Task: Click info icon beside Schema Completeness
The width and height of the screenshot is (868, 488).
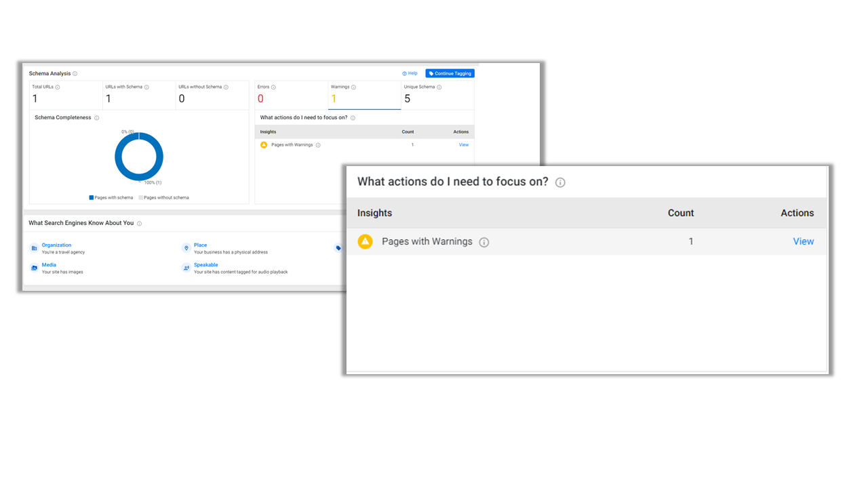Action: 97,118
